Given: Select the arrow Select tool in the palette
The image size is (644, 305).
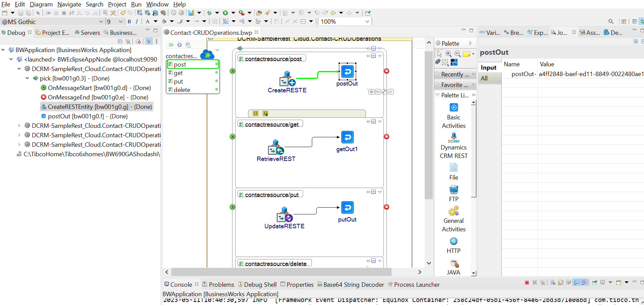Looking at the screenshot, I should (440, 54).
